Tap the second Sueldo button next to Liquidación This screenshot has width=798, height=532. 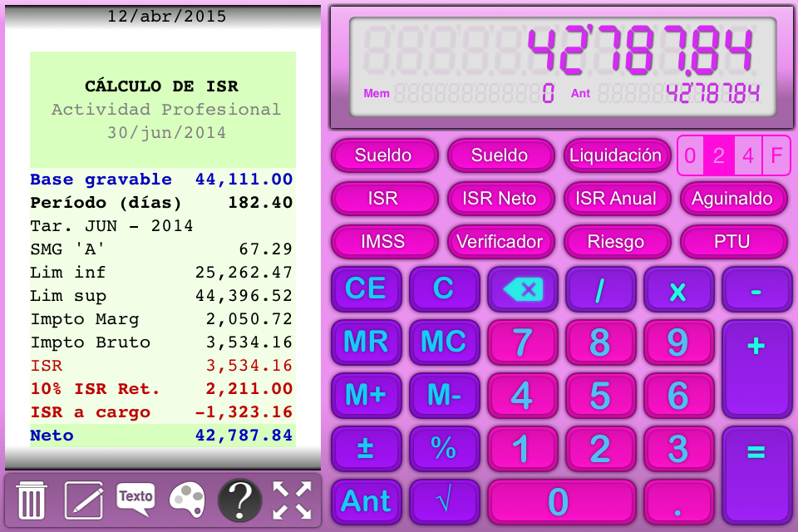500,155
